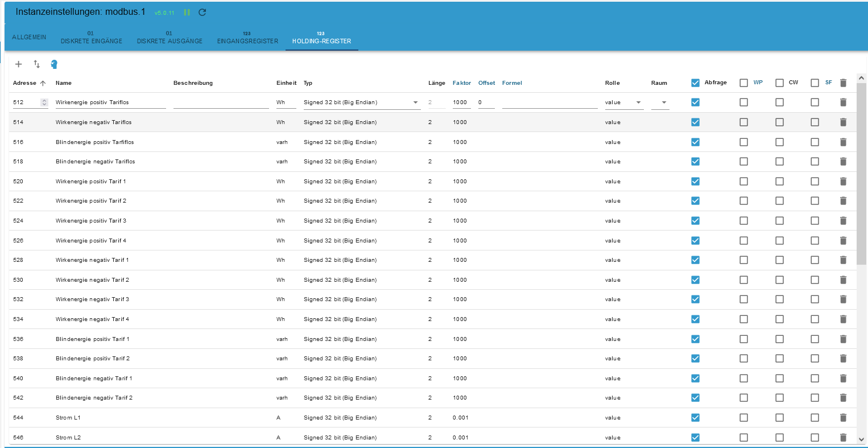Toggle Abfrage checkbox in header
Viewport: 868px width, 448px height.
tap(695, 83)
